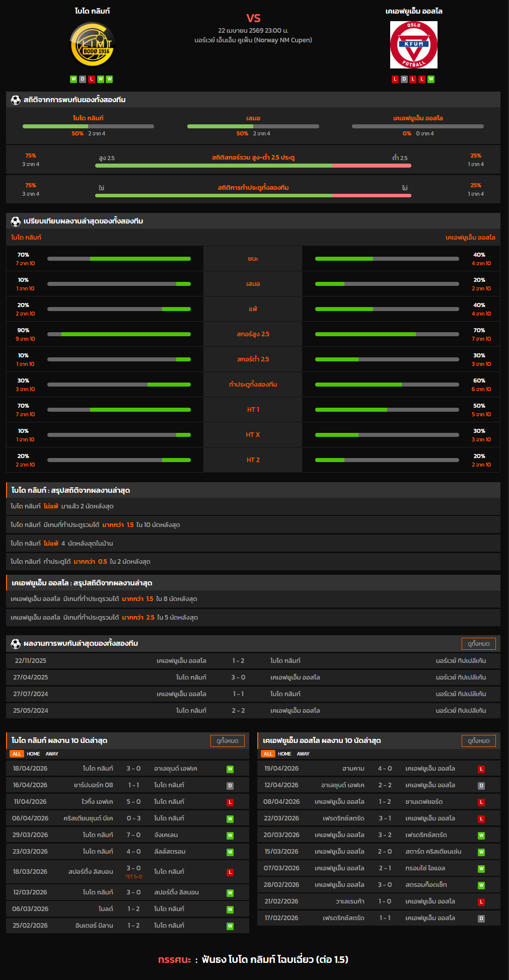Viewport: 509px width, 980px height.
Task: Show AWAY matches for KFUM Oslo results
Action: point(303,754)
